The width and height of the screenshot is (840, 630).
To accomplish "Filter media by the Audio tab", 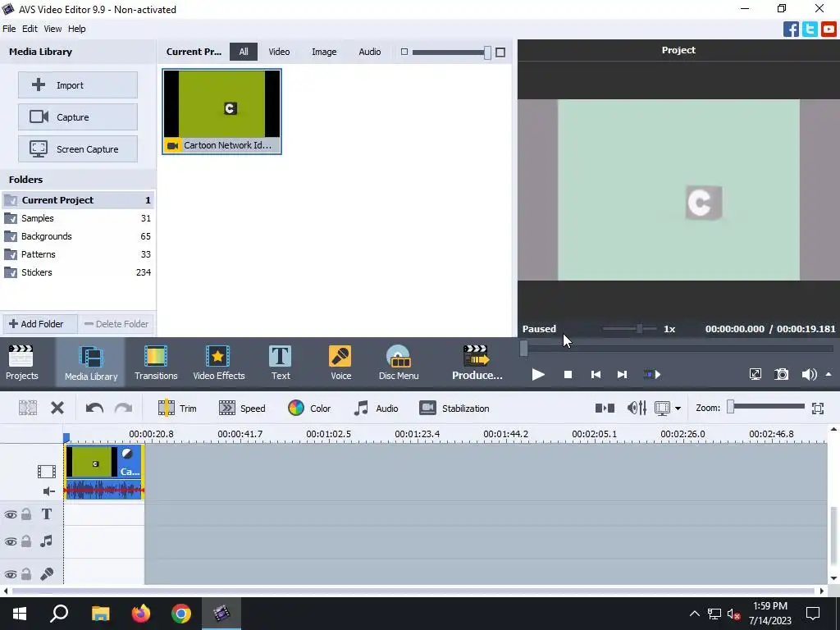I will coord(370,52).
